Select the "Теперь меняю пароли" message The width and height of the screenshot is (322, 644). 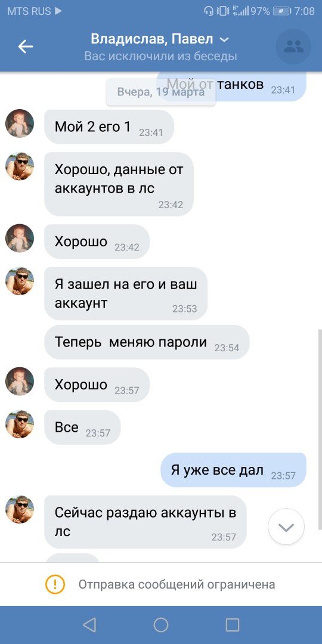click(147, 342)
